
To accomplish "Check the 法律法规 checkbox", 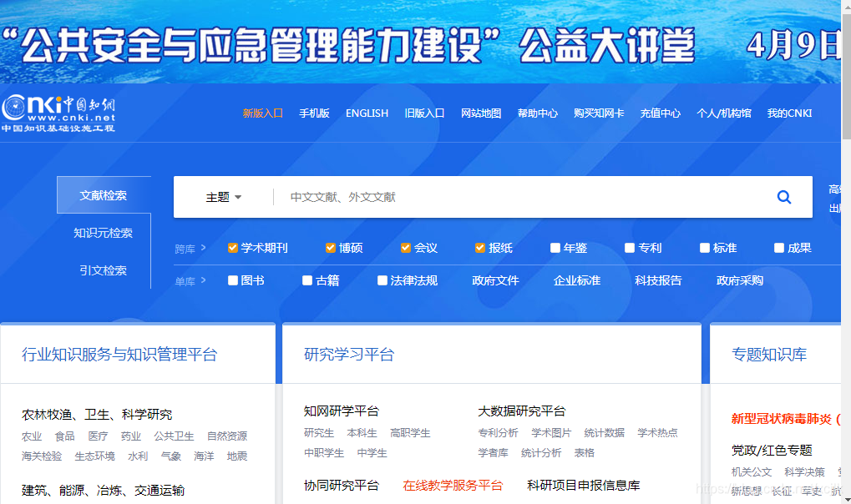I will [382, 280].
